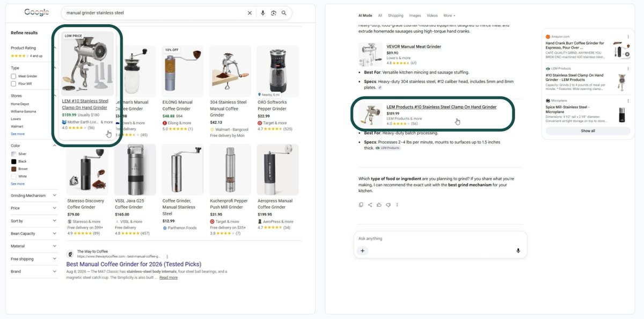The width and height of the screenshot is (644, 319).
Task: Click the microphone in the Ask anything box
Action: point(518,250)
